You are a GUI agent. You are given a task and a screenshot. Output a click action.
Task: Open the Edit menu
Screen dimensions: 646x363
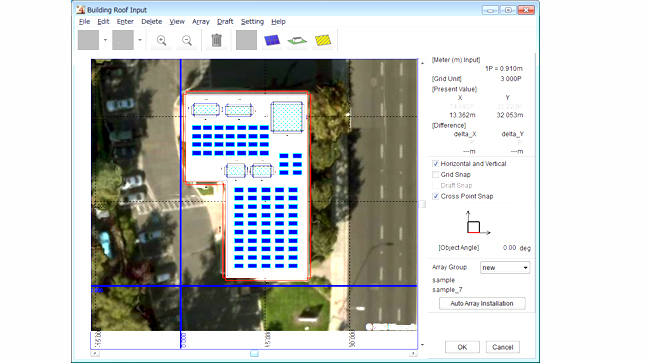pos(103,21)
